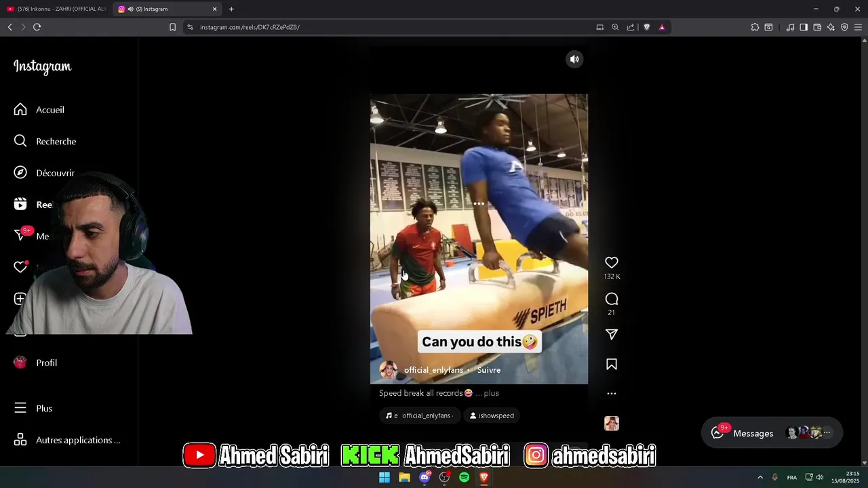Open the official_enlyfans audio chip
Viewport: 868px width, 488px height.
click(x=420, y=415)
